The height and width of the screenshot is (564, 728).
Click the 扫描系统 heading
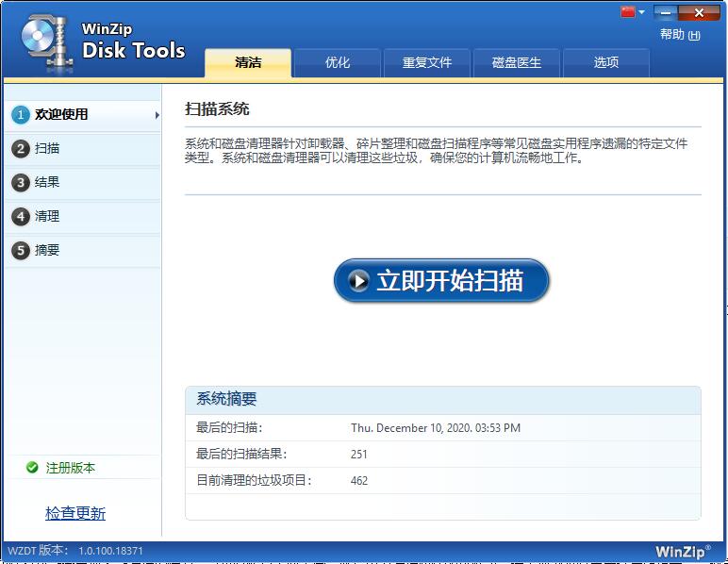click(217, 109)
